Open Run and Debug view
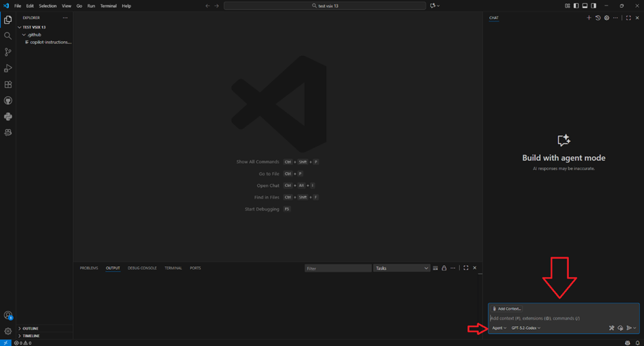The width and height of the screenshot is (644, 346). coord(8,68)
